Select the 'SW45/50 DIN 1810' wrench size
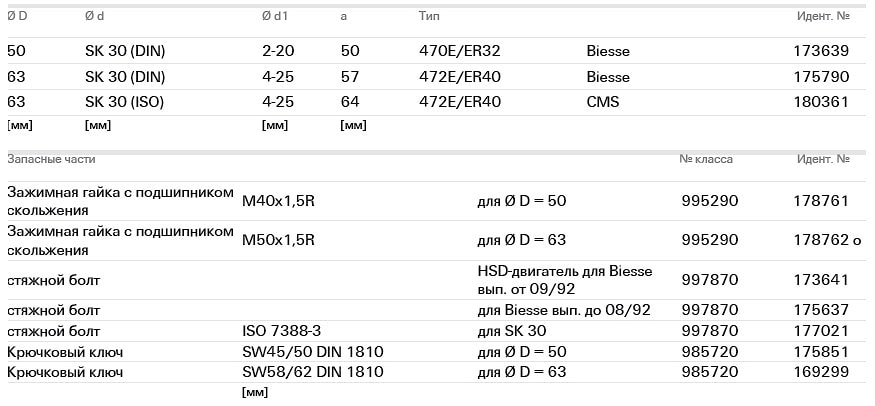 313,352
